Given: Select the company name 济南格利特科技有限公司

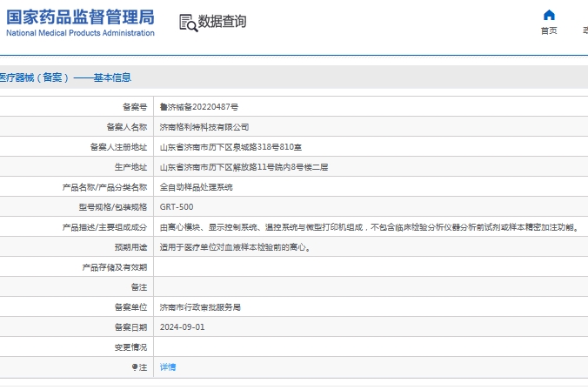Looking at the screenshot, I should [204, 127].
